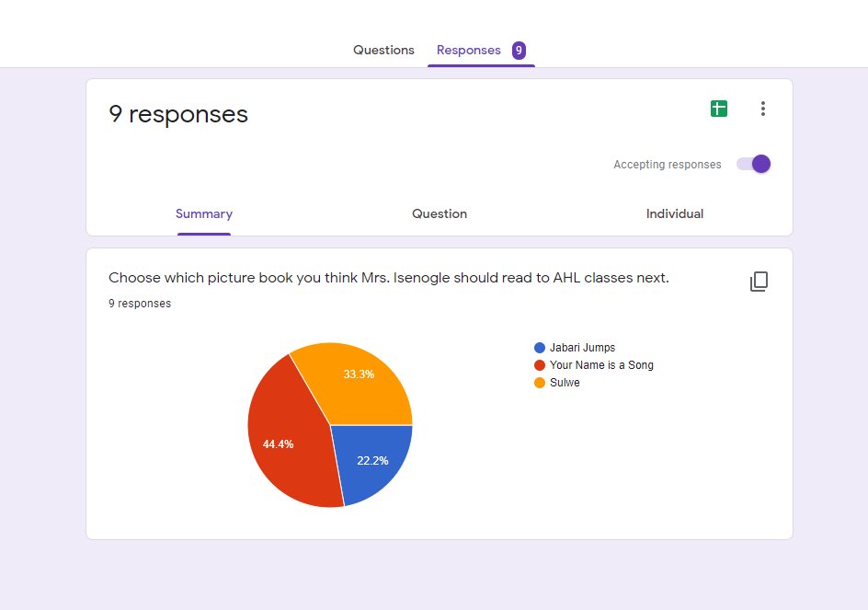Click the purple 9 responses count badge
Image resolution: width=868 pixels, height=610 pixels.
tap(519, 51)
